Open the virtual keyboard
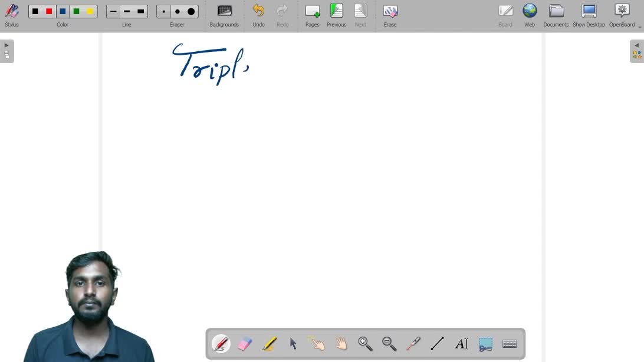Screen dimensions: 644x362 coord(510,344)
